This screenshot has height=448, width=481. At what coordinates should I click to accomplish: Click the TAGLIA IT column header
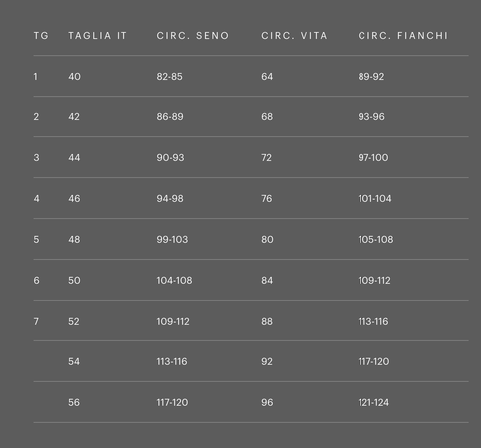tap(98, 36)
